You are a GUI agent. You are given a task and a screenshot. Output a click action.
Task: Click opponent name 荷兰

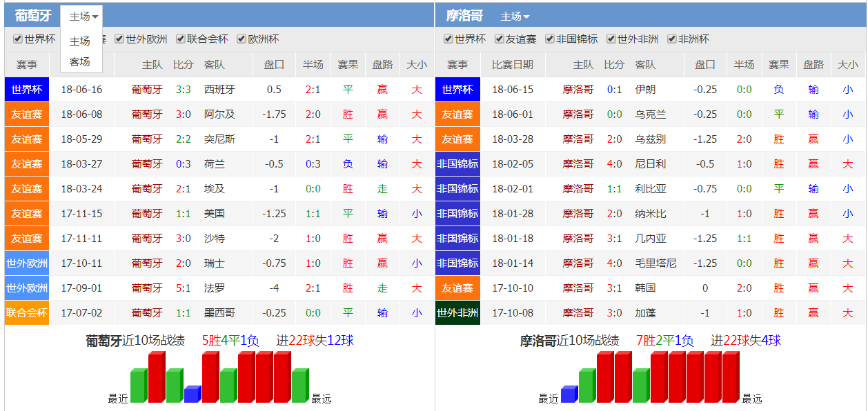click(x=215, y=164)
